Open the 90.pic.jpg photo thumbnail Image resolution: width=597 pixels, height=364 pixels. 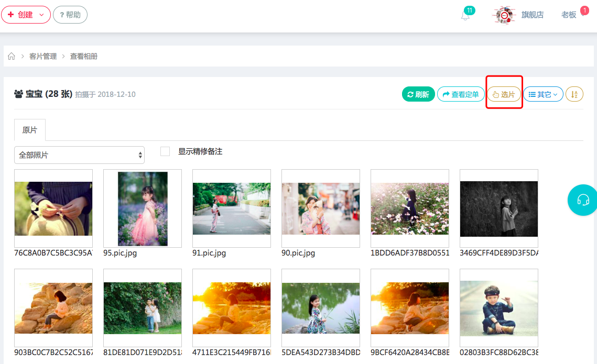coord(321,208)
